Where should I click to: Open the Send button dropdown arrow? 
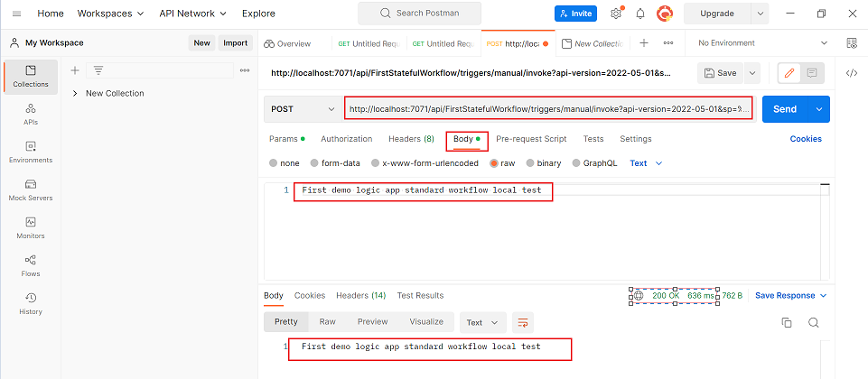click(819, 109)
